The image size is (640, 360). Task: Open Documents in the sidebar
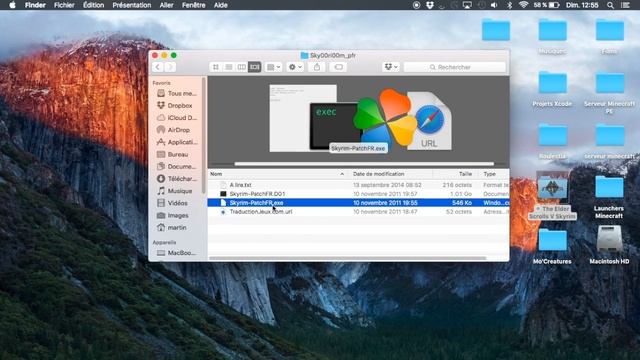[177, 167]
